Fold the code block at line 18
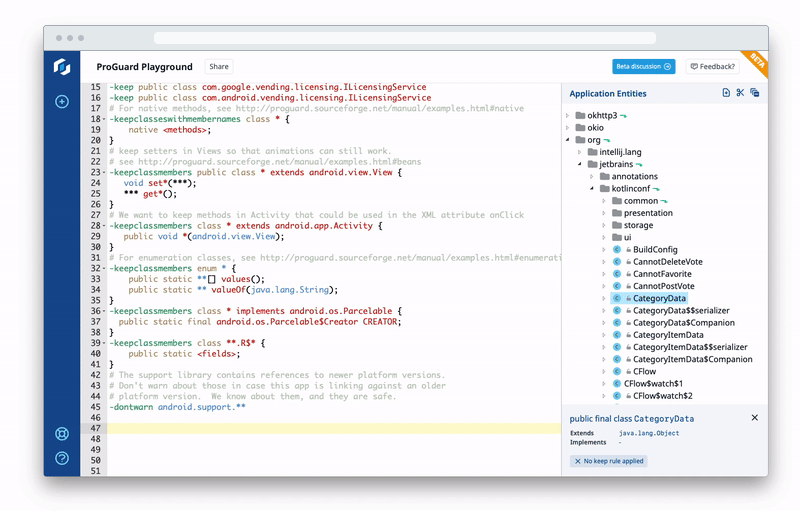The width and height of the screenshot is (800, 511). pos(105,119)
